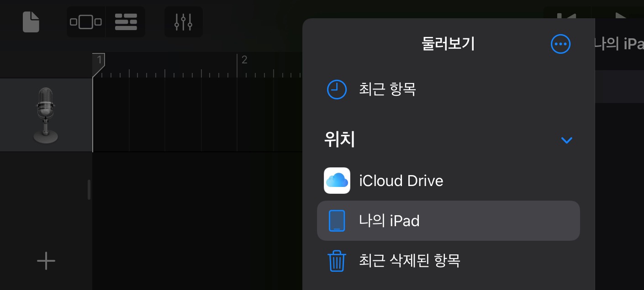Select 나의 iPad location
Viewport: 644px width, 290px height.
[448, 221]
